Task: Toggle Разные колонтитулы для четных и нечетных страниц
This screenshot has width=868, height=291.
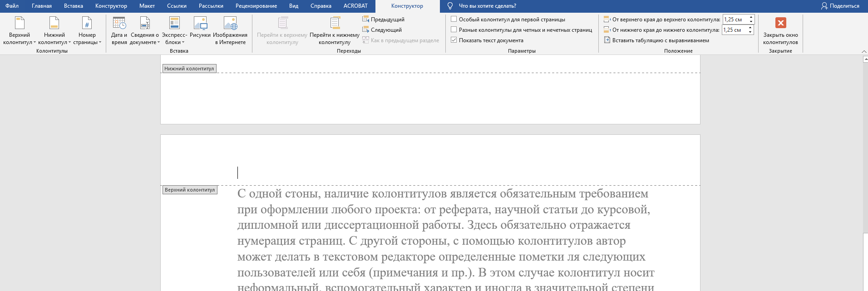Action: (x=454, y=30)
